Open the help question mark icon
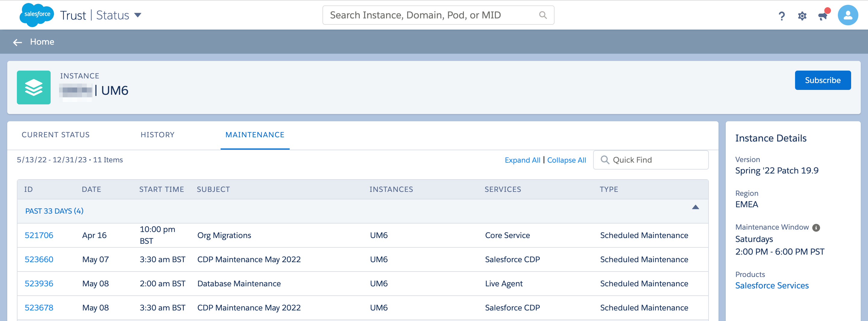Viewport: 868px width, 321px height. coord(782,15)
